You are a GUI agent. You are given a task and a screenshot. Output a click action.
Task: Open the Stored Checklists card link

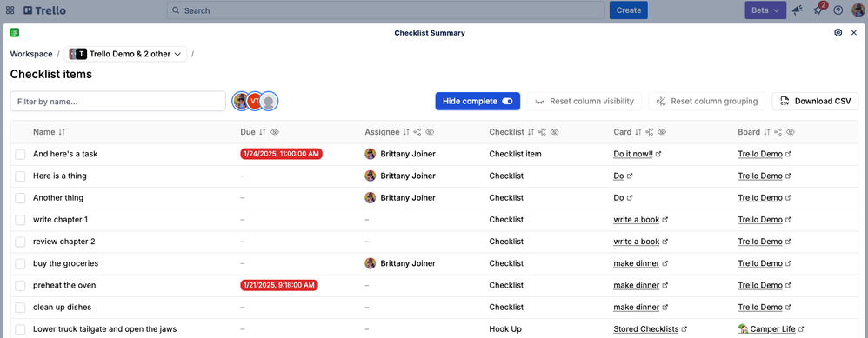pos(646,329)
